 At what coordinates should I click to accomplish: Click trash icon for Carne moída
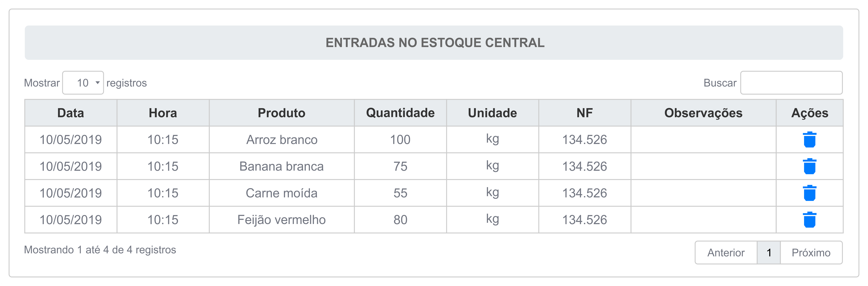809,193
